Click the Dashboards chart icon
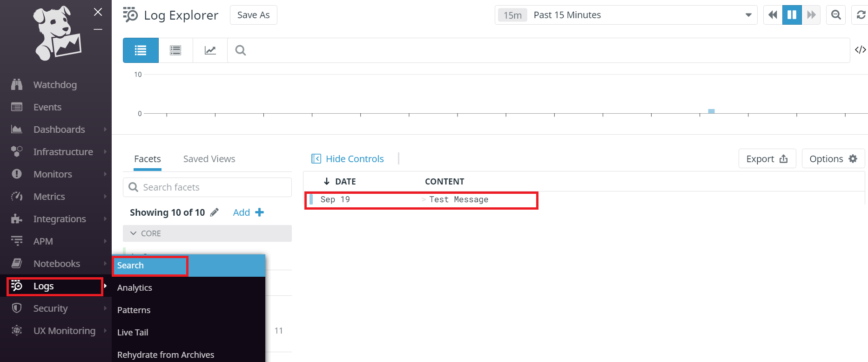The width and height of the screenshot is (868, 362). click(x=17, y=130)
